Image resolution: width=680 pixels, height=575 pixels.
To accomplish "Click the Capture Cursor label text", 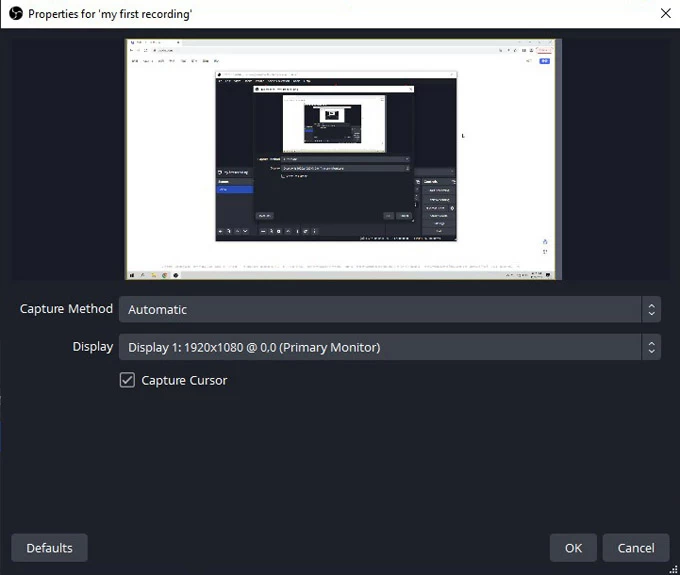I will [x=184, y=380].
